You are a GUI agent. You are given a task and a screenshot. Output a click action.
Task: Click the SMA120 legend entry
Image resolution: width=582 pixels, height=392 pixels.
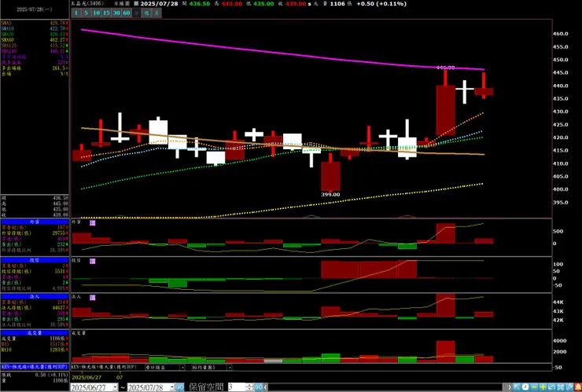pos(35,46)
